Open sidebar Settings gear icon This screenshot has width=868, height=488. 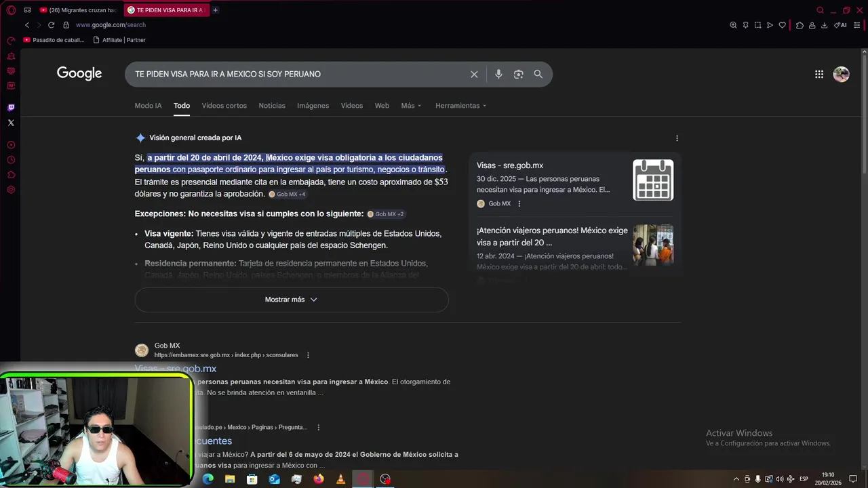[x=11, y=190]
